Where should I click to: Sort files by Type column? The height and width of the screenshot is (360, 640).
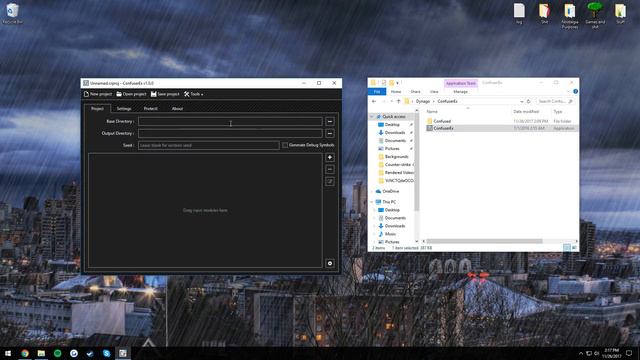pyautogui.click(x=558, y=111)
